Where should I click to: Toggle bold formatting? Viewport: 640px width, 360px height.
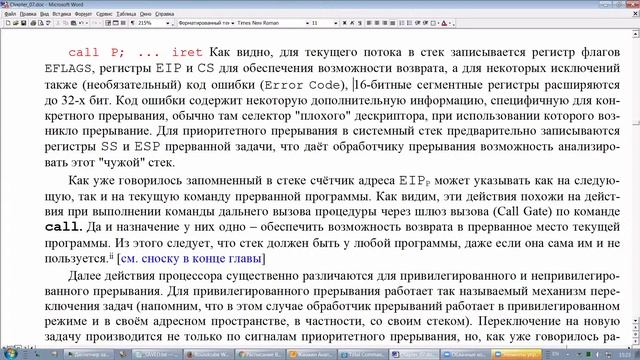click(x=344, y=23)
